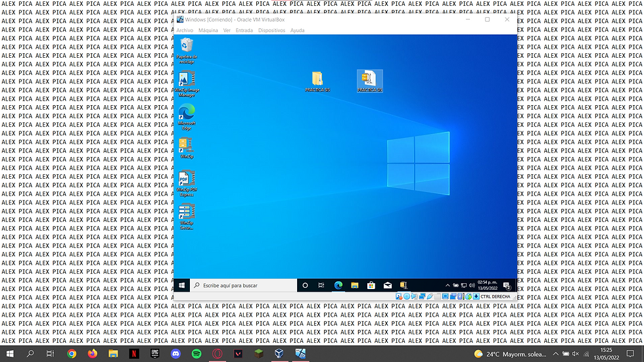Click VirtualBox network adapters status icon
The image size is (644, 362).
point(422,296)
